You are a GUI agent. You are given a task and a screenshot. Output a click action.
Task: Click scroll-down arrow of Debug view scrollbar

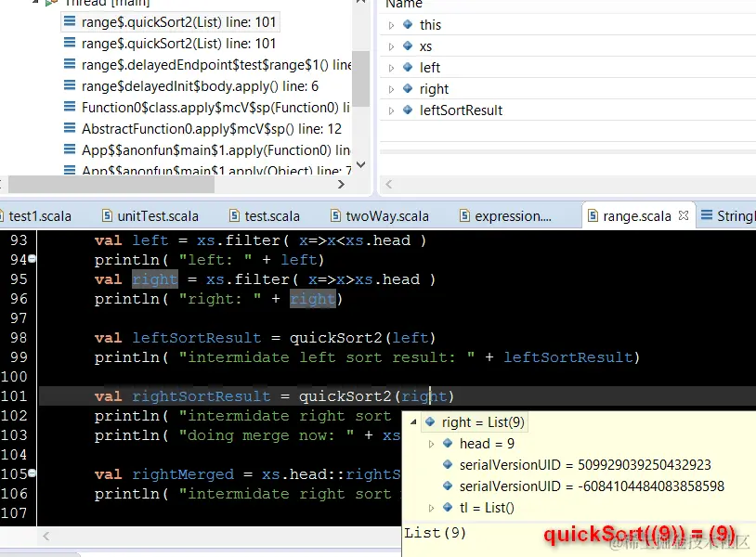(360, 165)
